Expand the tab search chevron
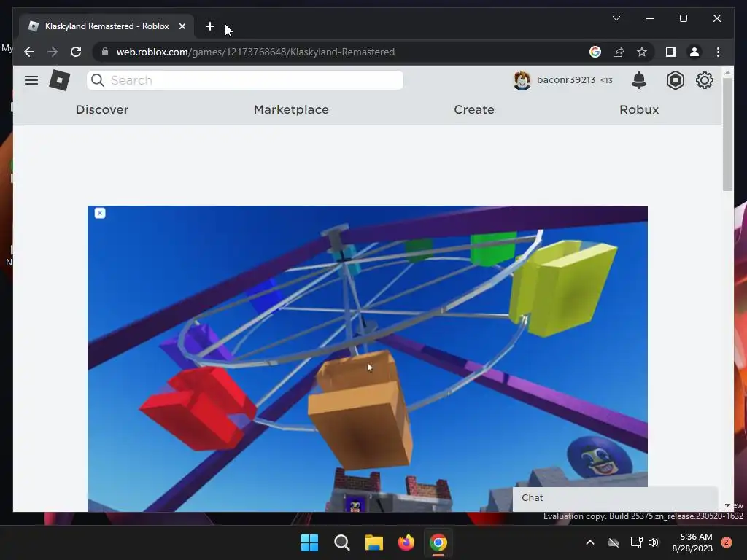747x560 pixels. click(616, 18)
